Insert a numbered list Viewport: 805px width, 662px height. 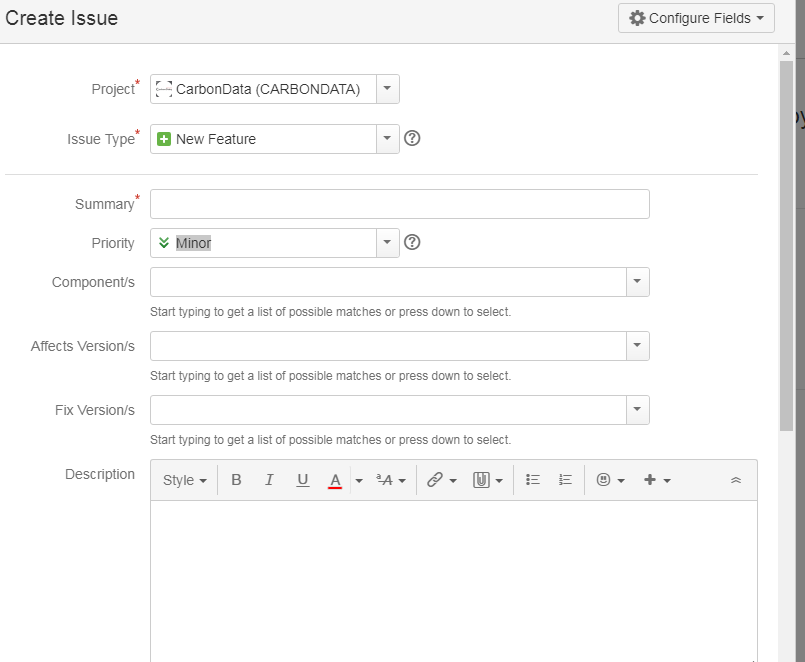point(565,480)
